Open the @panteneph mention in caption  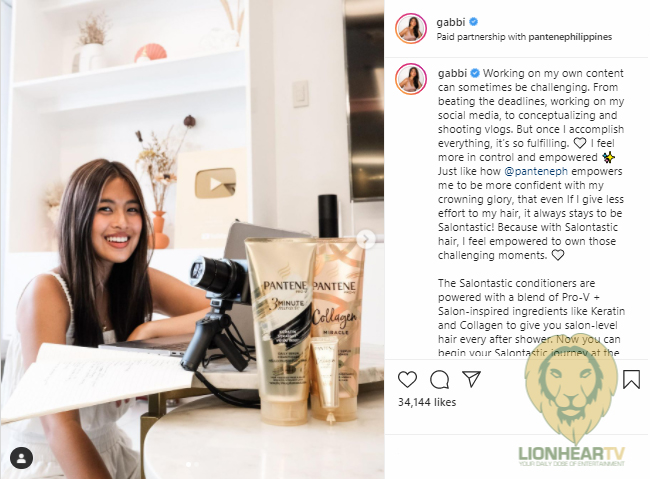pos(536,171)
